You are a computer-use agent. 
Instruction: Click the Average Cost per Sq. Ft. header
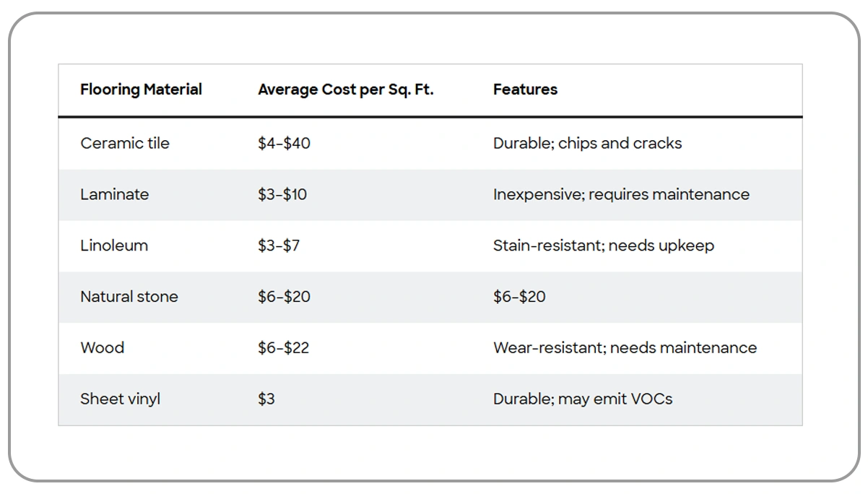click(x=346, y=90)
